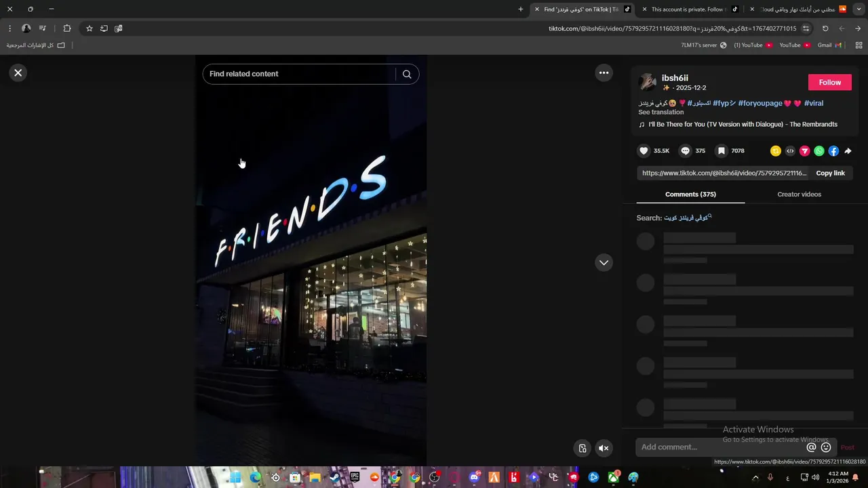Open the three-dot more options menu
The width and height of the screenshot is (868, 488).
[604, 73]
